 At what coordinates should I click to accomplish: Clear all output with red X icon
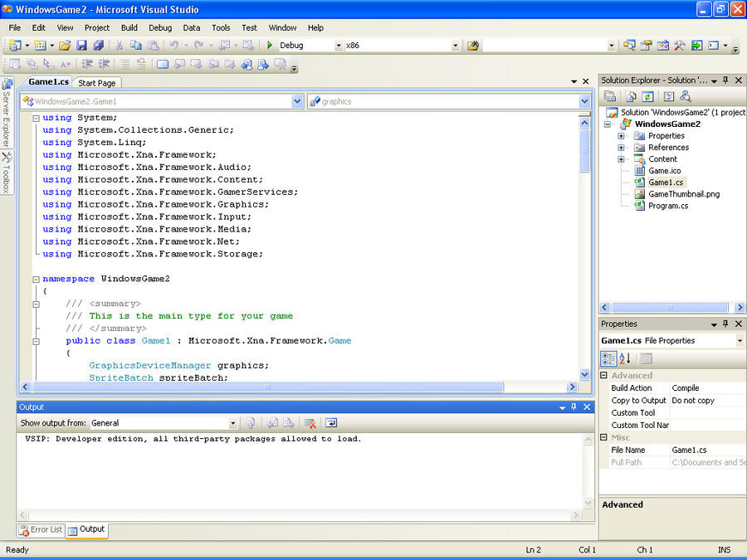[x=310, y=423]
